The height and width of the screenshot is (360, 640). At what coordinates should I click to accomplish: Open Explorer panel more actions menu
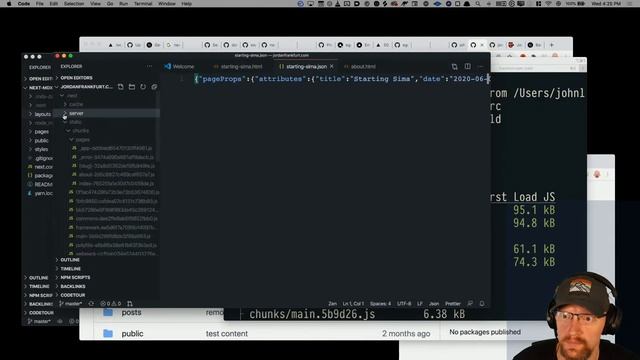point(149,66)
